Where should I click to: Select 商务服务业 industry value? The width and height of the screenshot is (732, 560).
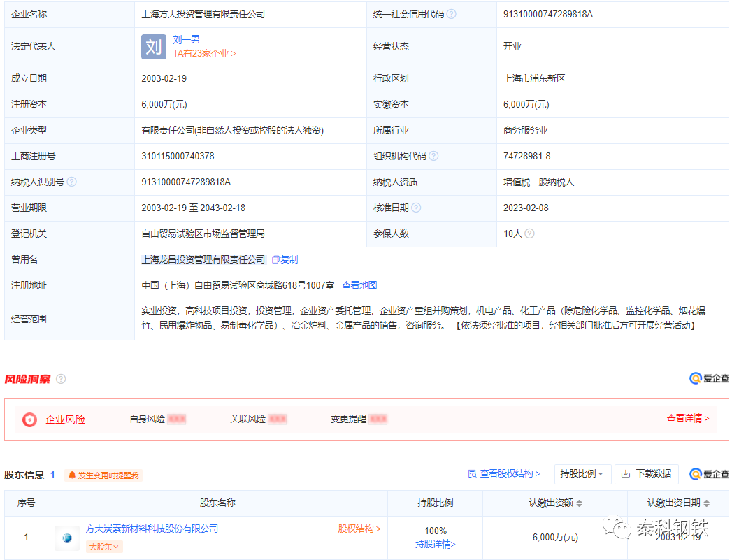click(525, 131)
